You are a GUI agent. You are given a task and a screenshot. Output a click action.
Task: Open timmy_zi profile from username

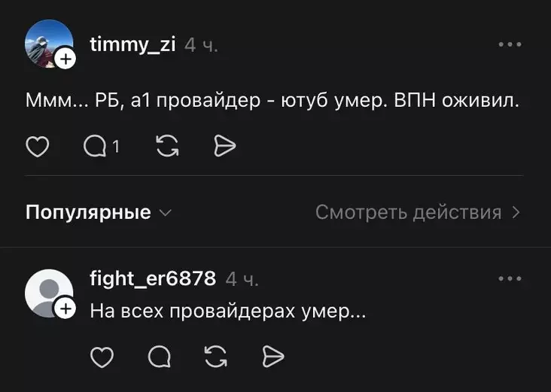[132, 45]
